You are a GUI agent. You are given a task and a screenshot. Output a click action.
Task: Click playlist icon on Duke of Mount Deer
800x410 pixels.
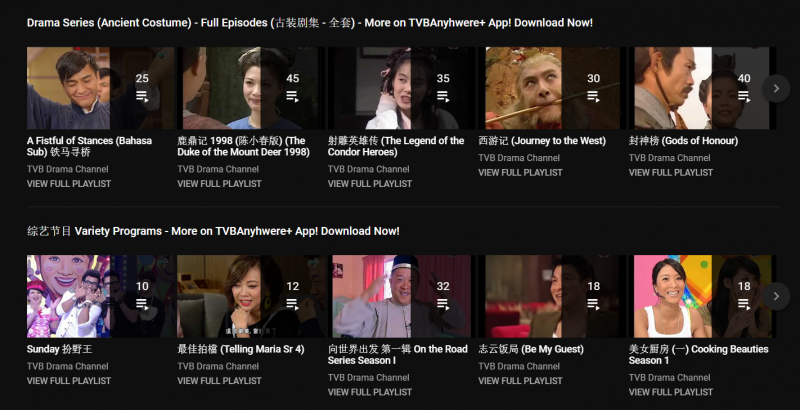(292, 96)
